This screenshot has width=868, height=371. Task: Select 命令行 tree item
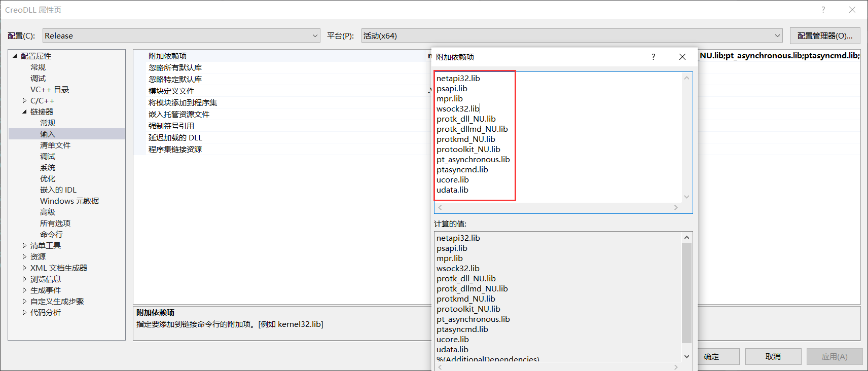pyautogui.click(x=52, y=234)
